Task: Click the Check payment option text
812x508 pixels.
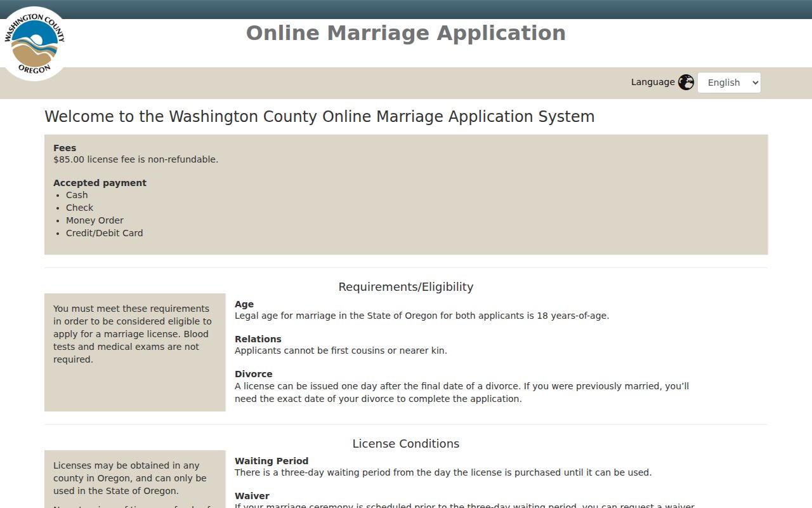Action: click(x=79, y=208)
